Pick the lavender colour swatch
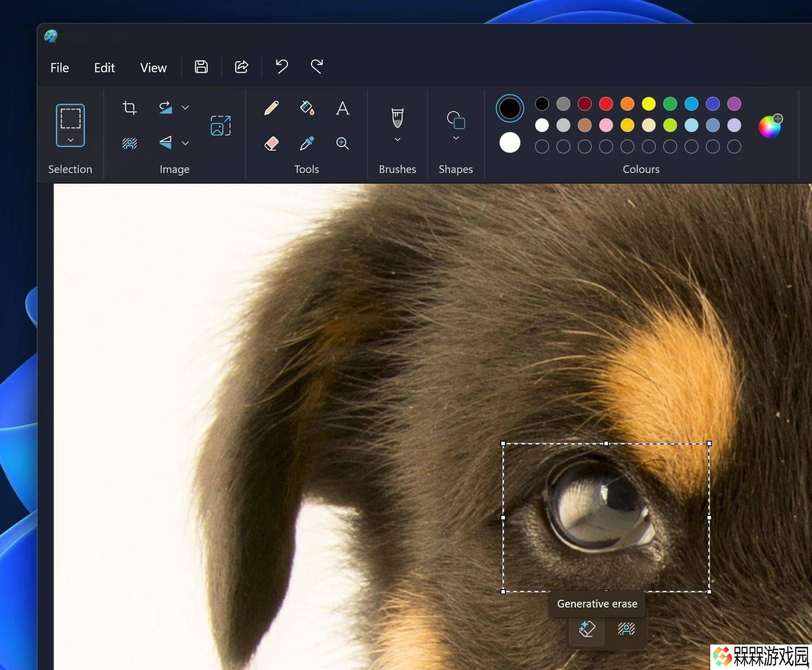The height and width of the screenshot is (670, 812). point(734,125)
